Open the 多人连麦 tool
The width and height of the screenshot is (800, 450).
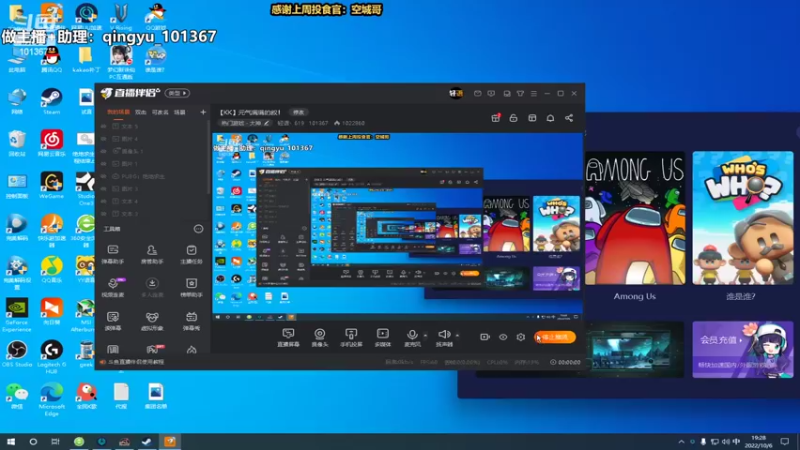point(152,287)
